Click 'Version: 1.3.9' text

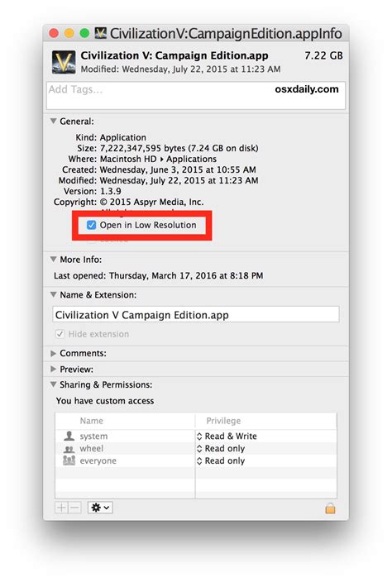point(93,191)
